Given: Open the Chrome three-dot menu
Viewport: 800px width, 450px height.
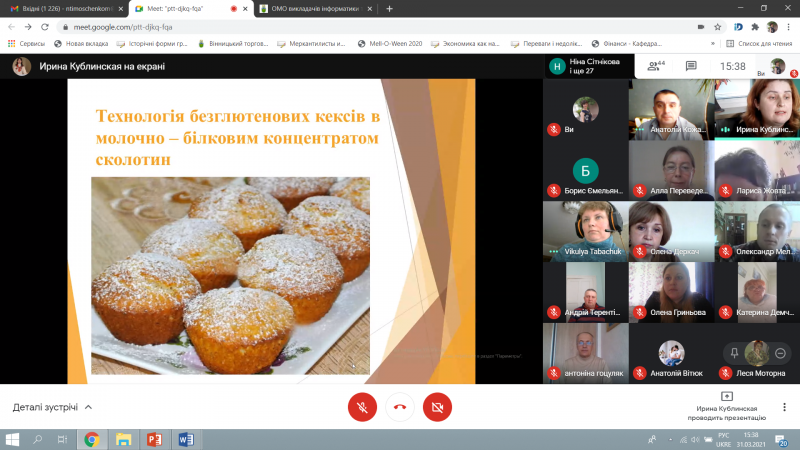Looking at the screenshot, I should (x=788, y=27).
